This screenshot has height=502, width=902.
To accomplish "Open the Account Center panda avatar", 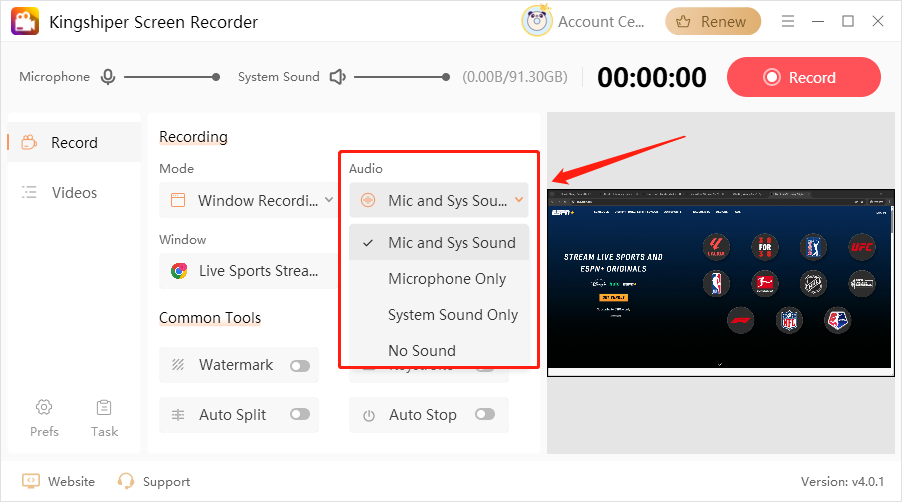I will [x=537, y=21].
